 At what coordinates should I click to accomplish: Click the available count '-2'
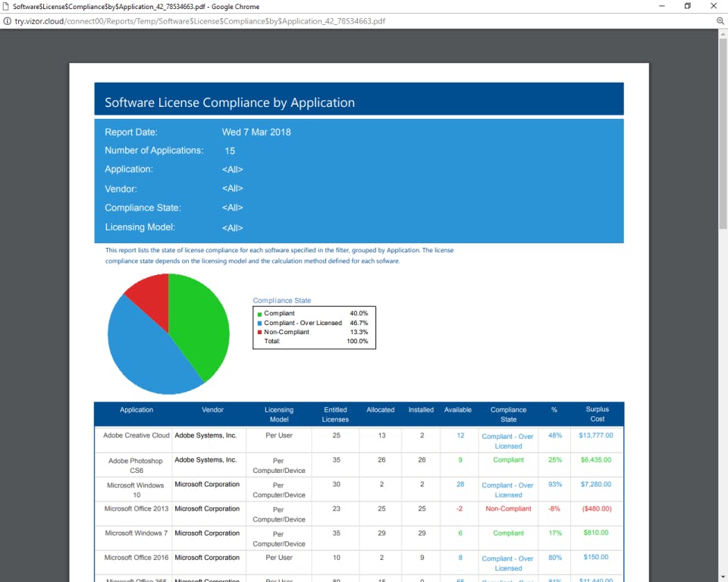(460, 508)
